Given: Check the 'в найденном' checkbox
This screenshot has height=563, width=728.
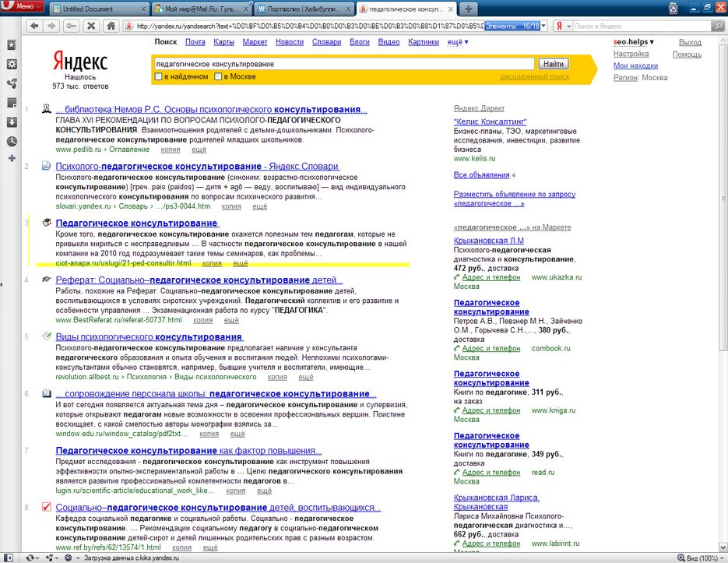Looking at the screenshot, I should pyautogui.click(x=158, y=76).
